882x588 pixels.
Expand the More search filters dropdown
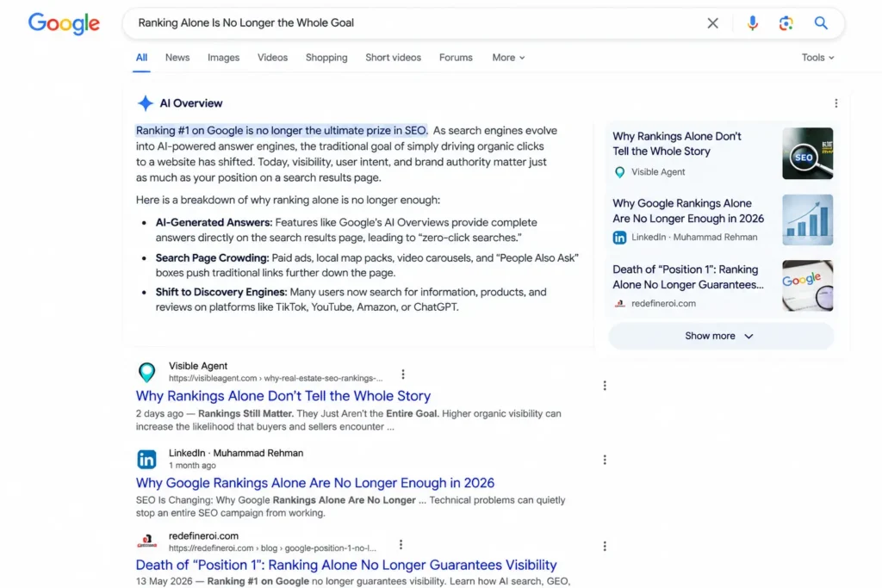point(508,58)
